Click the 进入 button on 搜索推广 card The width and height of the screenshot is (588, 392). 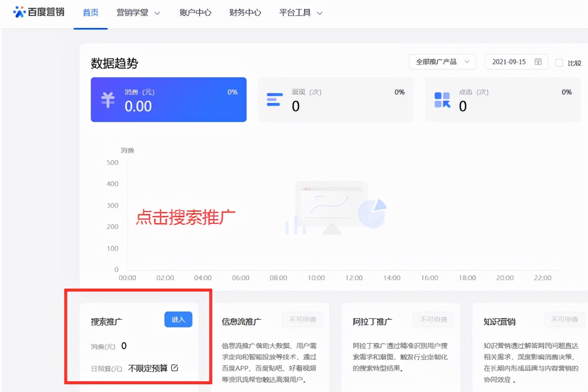coord(178,319)
